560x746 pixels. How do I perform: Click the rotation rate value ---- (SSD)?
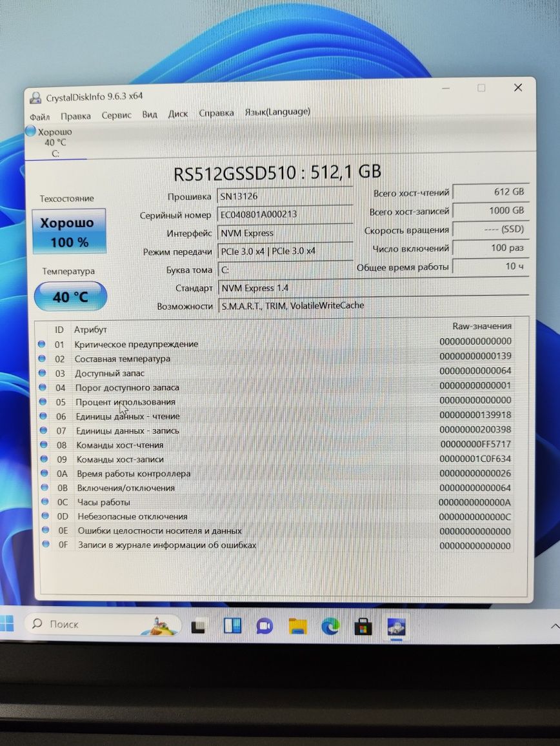point(490,229)
